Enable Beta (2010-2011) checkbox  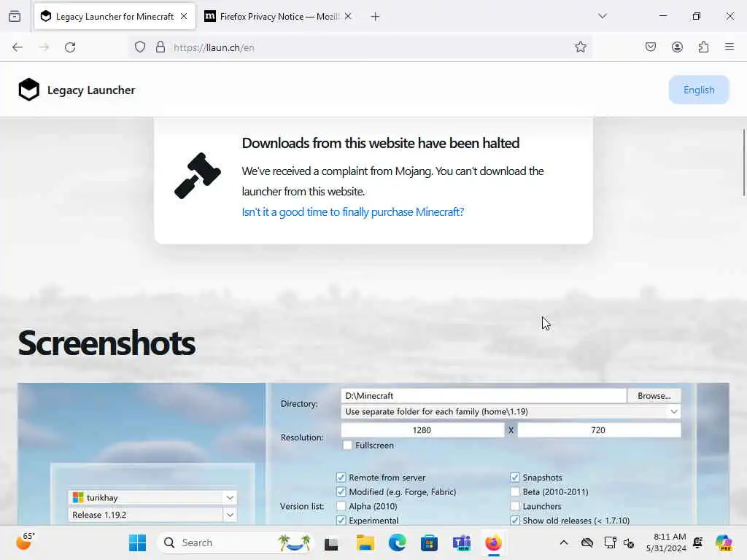click(x=515, y=491)
